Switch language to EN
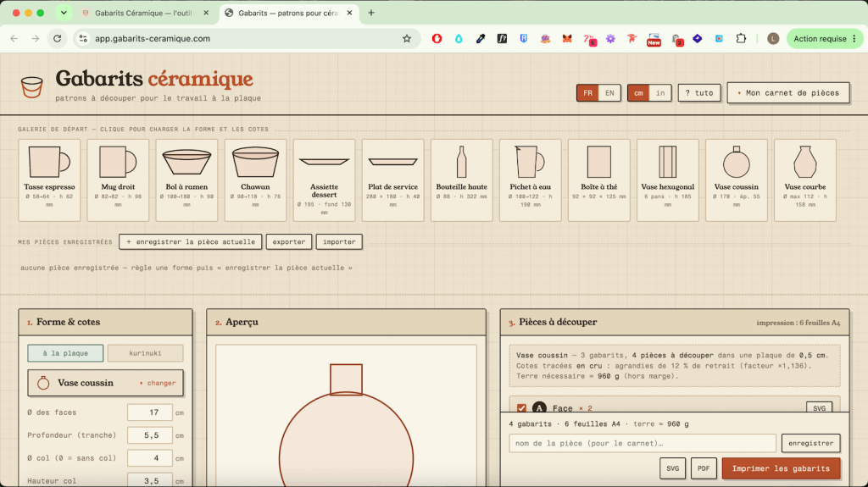The width and height of the screenshot is (868, 487). point(609,93)
